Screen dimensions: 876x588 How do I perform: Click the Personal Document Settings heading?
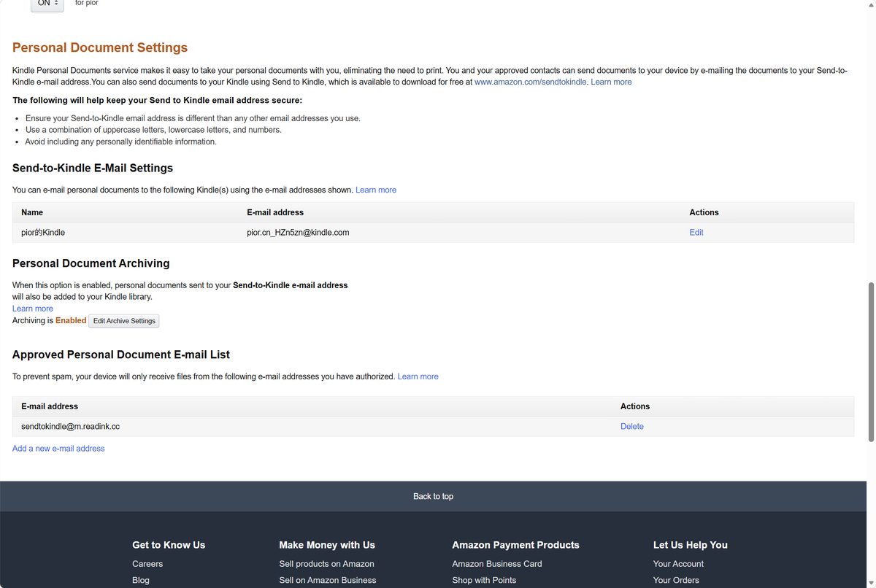coord(100,47)
